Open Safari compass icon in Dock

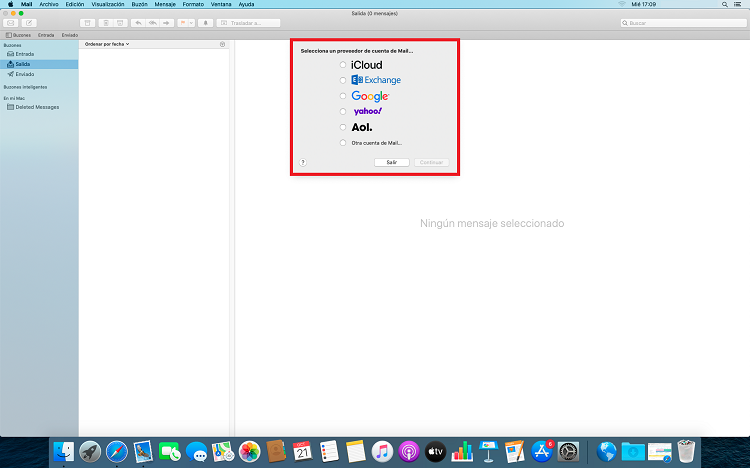coord(117,451)
